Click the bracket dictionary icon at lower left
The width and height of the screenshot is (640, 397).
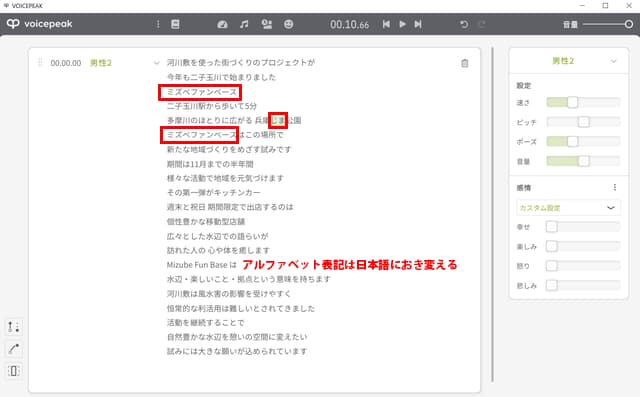[x=13, y=371]
